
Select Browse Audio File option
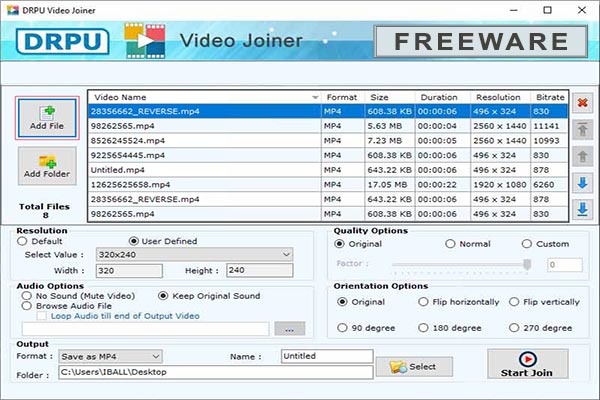click(26, 305)
